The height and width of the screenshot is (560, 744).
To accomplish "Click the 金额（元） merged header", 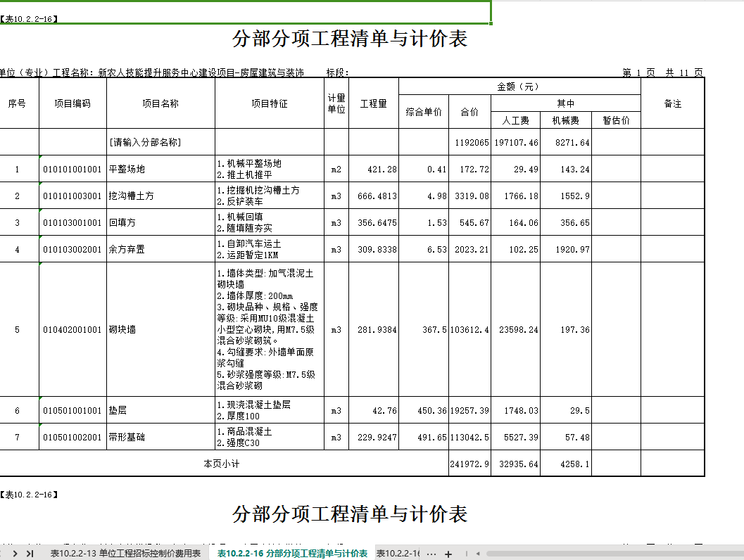I will click(x=519, y=87).
